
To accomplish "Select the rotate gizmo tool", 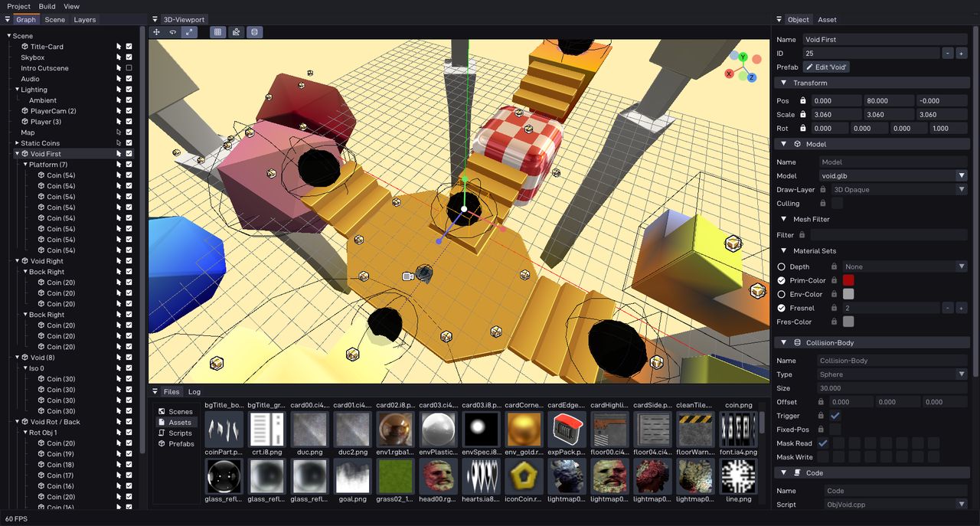I will (173, 32).
